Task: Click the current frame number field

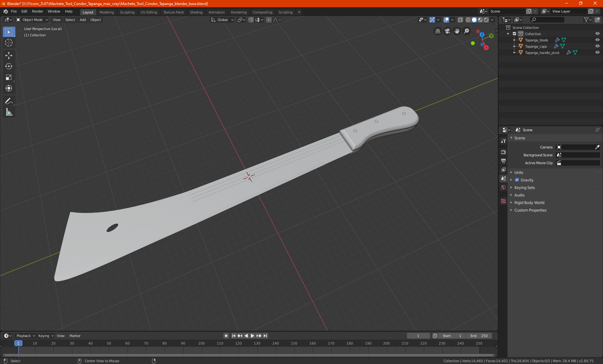Action: (418, 336)
